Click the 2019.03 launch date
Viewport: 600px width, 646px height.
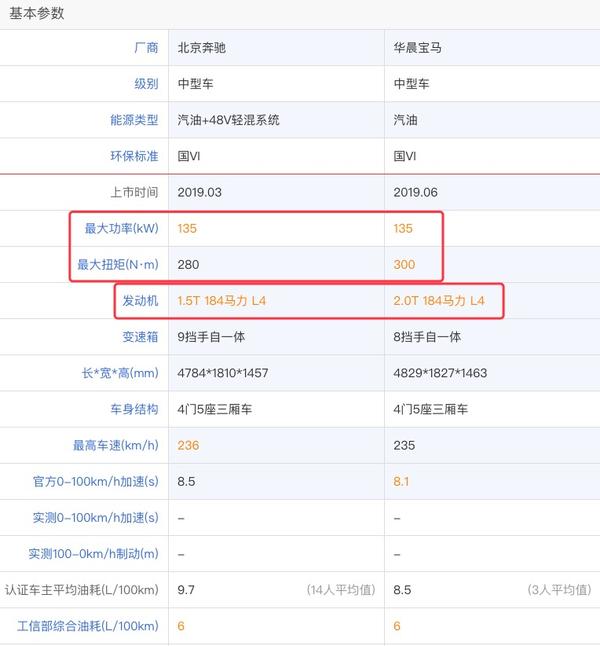[x=199, y=192]
